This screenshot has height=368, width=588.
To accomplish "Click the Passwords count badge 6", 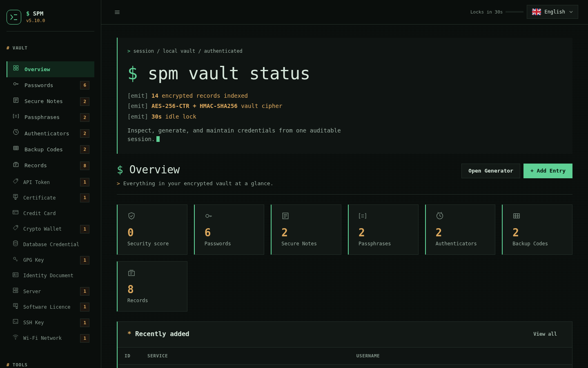I will [x=85, y=85].
